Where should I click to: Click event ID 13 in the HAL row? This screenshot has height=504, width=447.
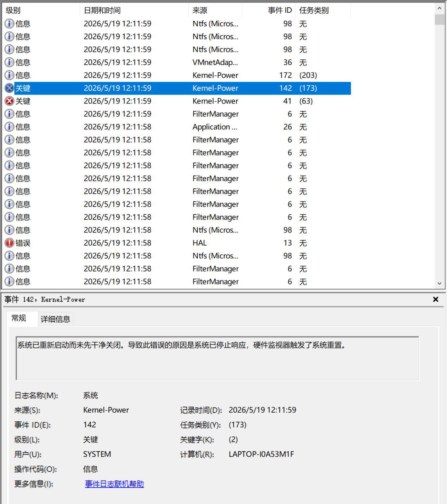click(287, 243)
